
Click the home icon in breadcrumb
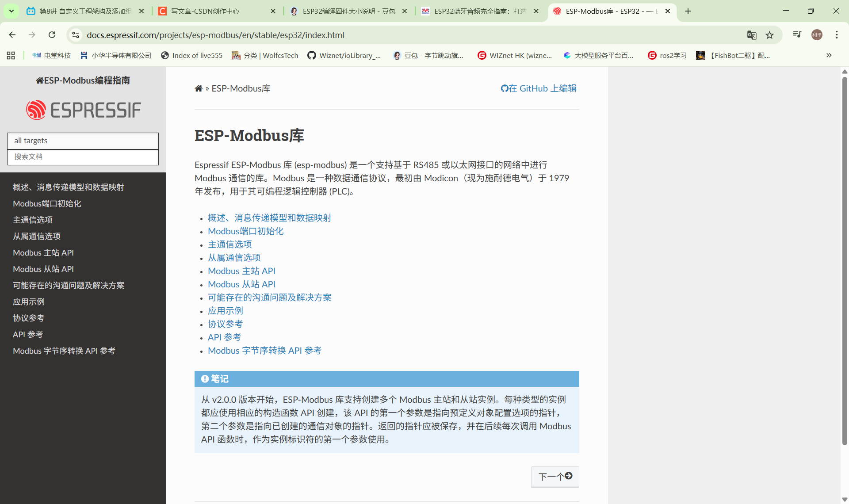(x=199, y=88)
